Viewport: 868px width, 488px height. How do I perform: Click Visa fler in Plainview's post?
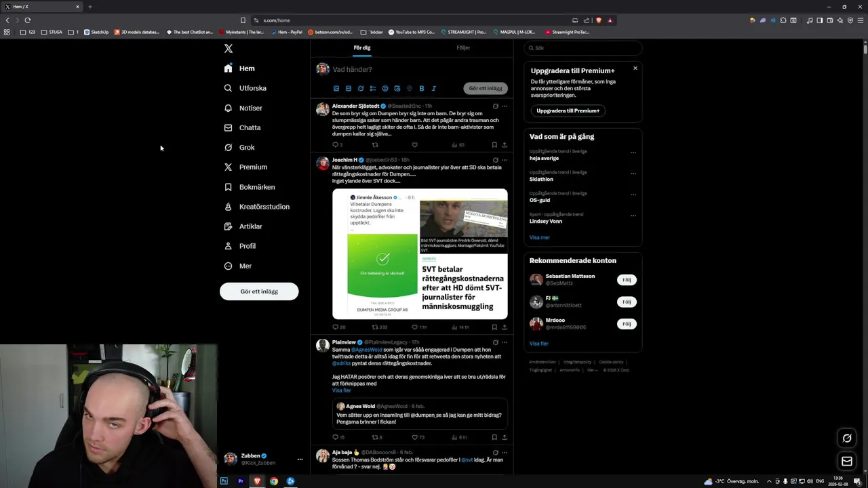[342, 390]
